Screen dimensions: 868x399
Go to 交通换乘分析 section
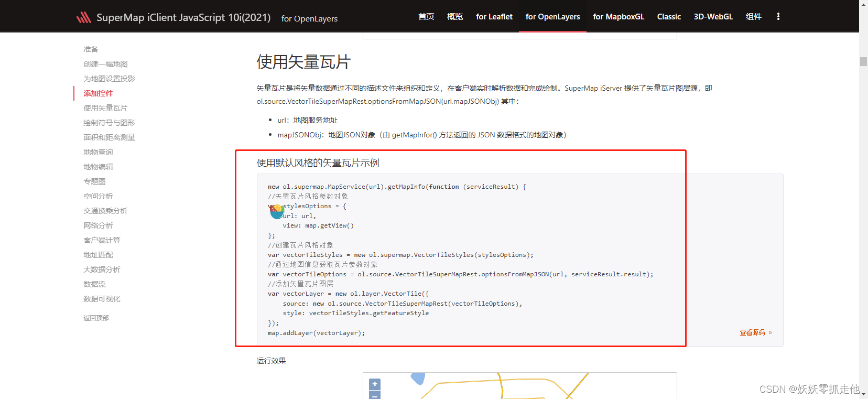pos(105,211)
